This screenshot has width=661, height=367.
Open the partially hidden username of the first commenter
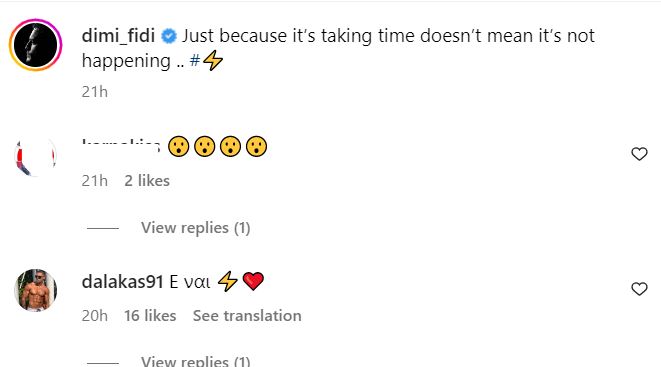pyautogui.click(x=121, y=145)
